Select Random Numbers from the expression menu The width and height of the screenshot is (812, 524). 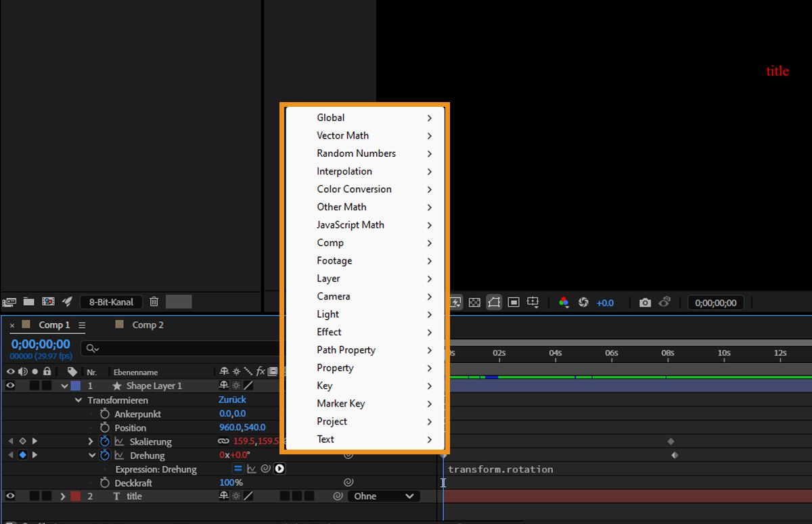click(357, 153)
